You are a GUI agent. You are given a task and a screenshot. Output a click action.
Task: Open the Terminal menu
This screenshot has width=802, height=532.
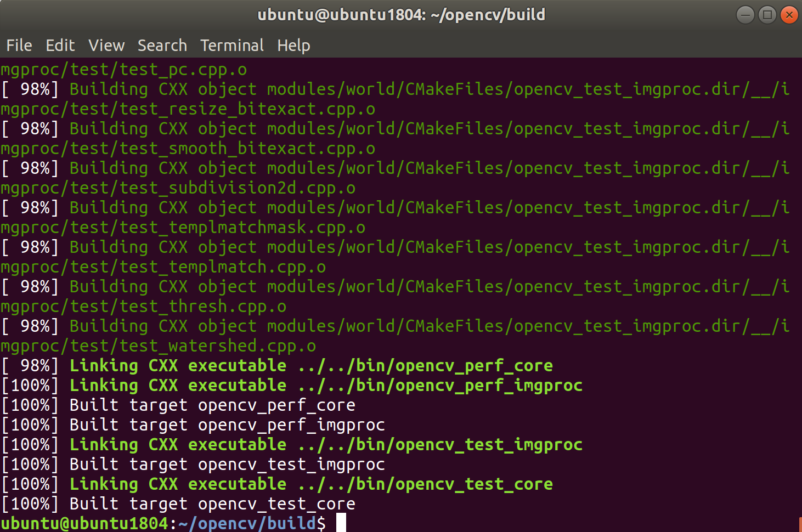pos(231,46)
